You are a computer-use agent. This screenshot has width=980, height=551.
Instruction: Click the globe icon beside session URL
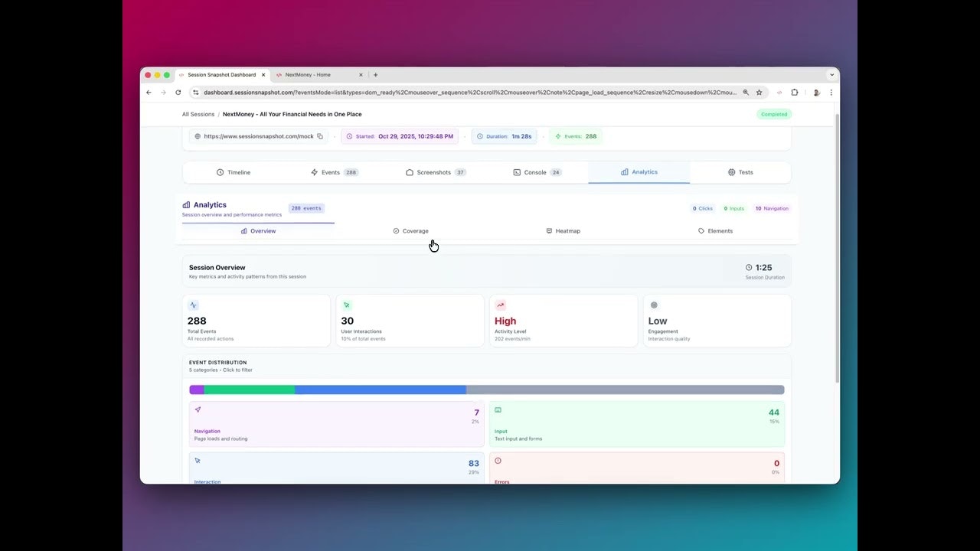198,136
